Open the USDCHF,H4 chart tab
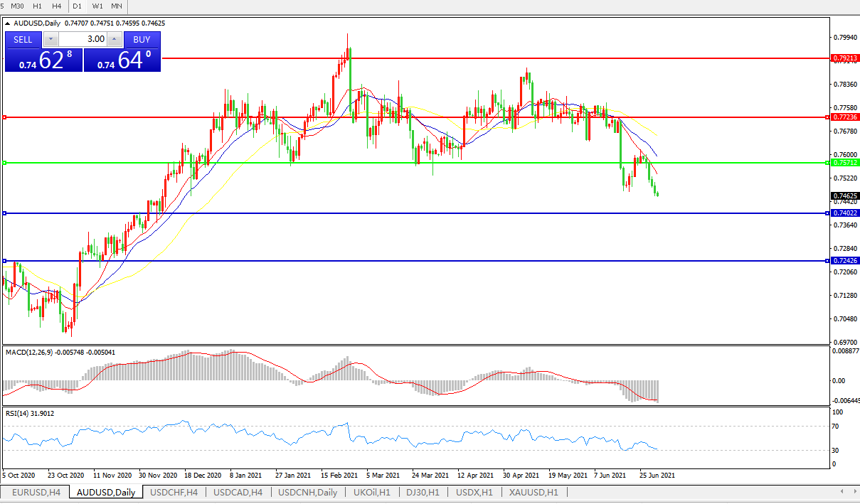This screenshot has height=504, width=860. pos(174,492)
